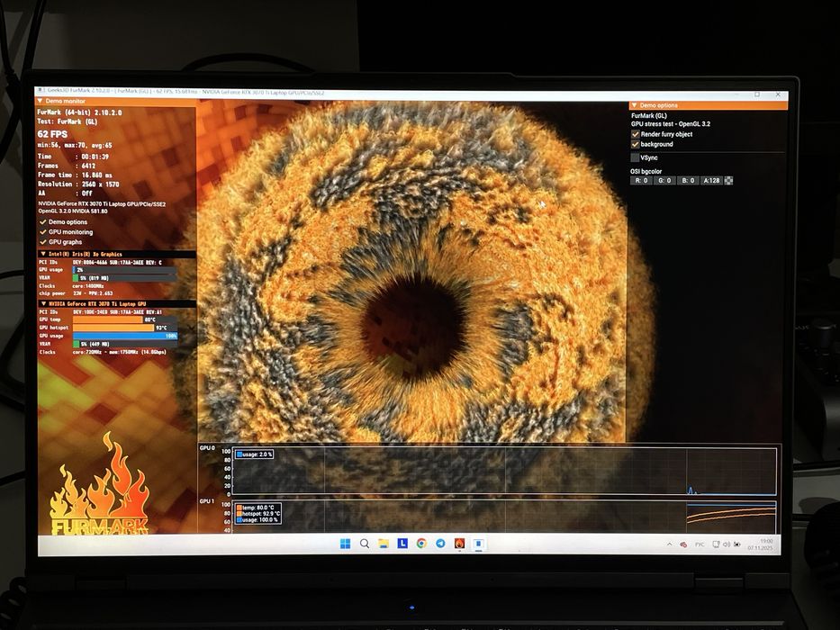Click the Intel GPU usage 2% bar
This screenshot has height=630, width=840.
pyautogui.click(x=125, y=270)
